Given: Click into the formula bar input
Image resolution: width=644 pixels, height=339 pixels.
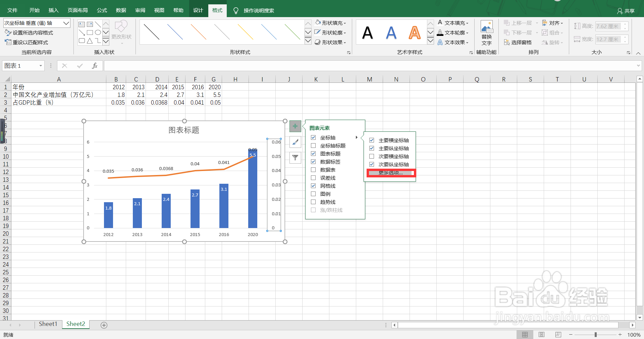Looking at the screenshot, I should pyautogui.click(x=370, y=66).
